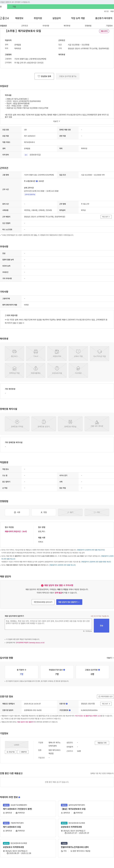Screen dimensions: 114x868
Task: Click the 채용시까지 status badge
Action: pos(104,31)
